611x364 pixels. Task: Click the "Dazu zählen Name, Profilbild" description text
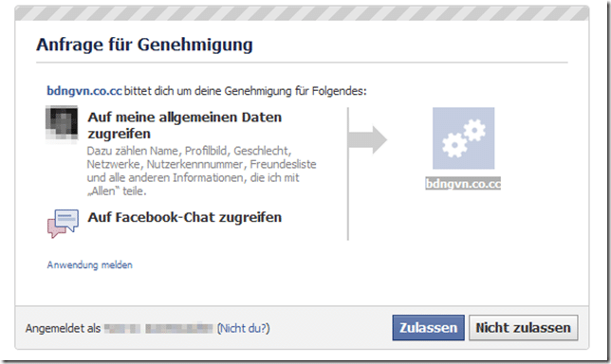point(201,171)
